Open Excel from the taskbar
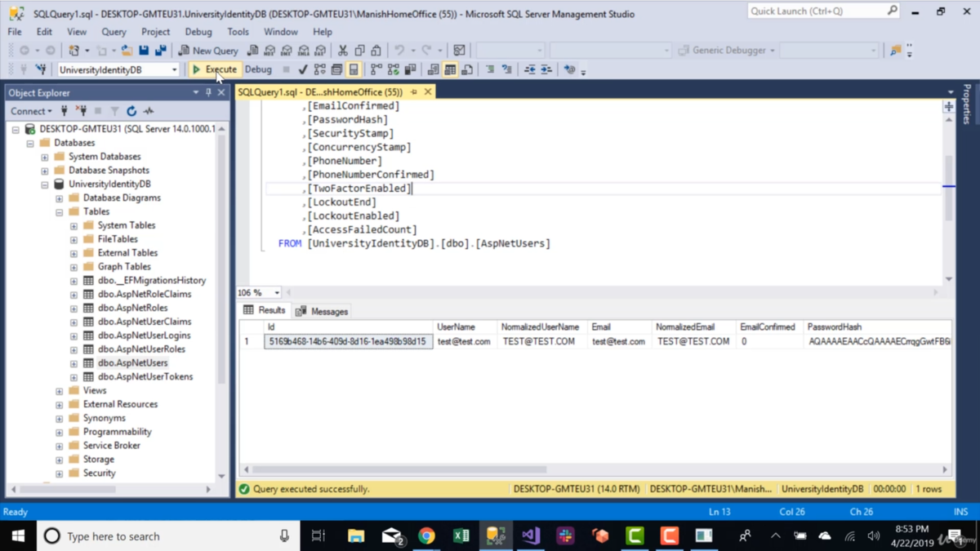The height and width of the screenshot is (551, 980). coord(461,535)
